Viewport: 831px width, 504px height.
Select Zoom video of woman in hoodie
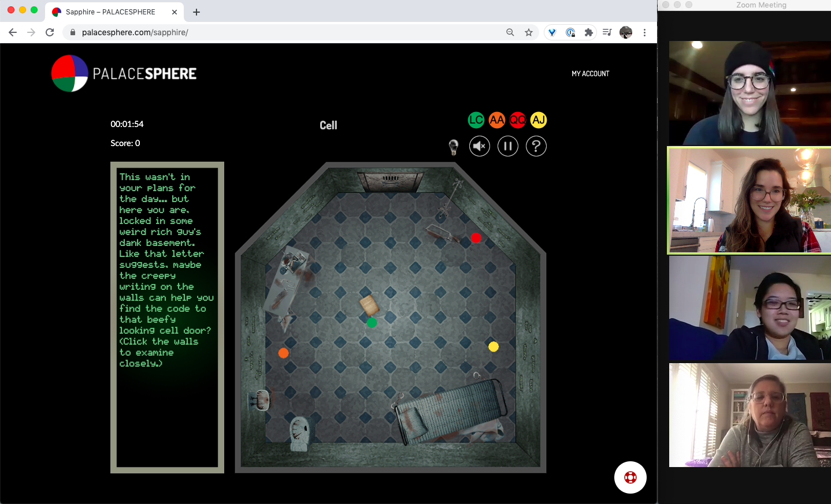click(750, 308)
